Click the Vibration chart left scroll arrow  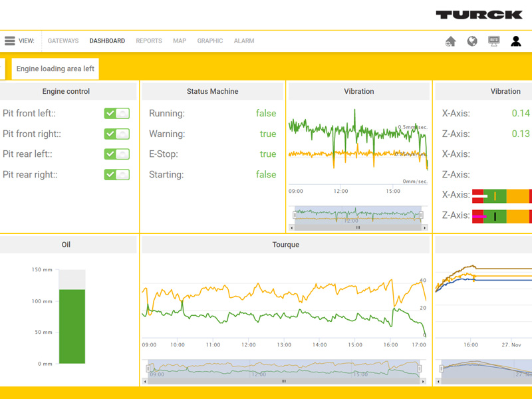click(x=293, y=227)
